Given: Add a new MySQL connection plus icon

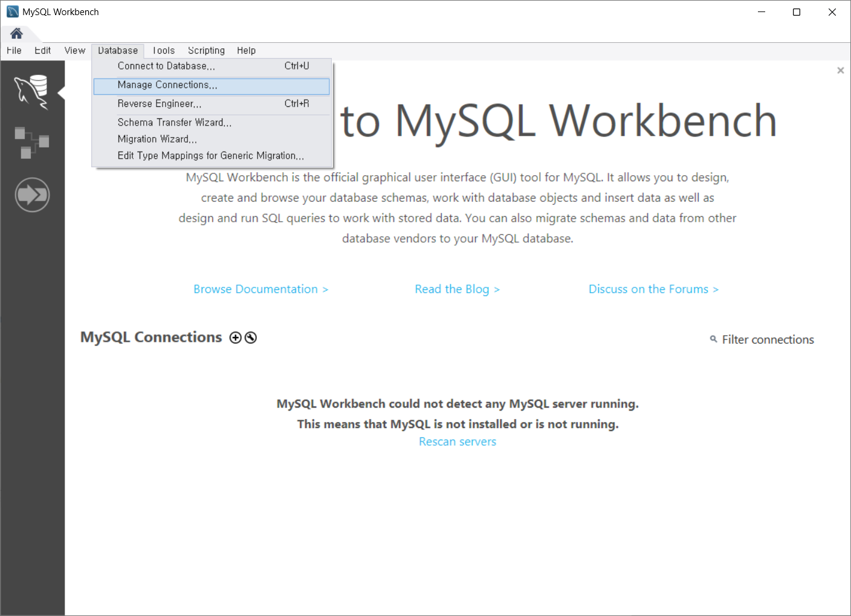Looking at the screenshot, I should [x=236, y=338].
